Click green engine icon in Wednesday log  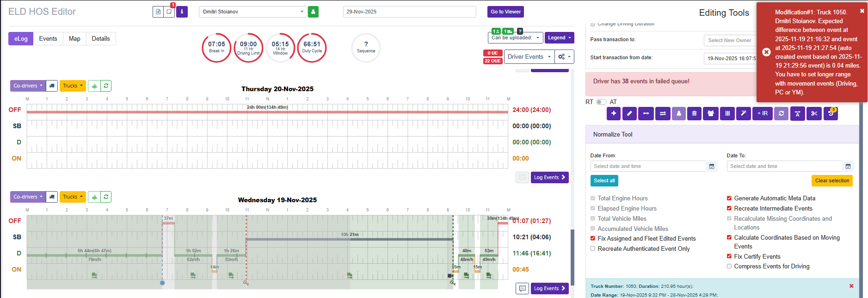(94, 197)
